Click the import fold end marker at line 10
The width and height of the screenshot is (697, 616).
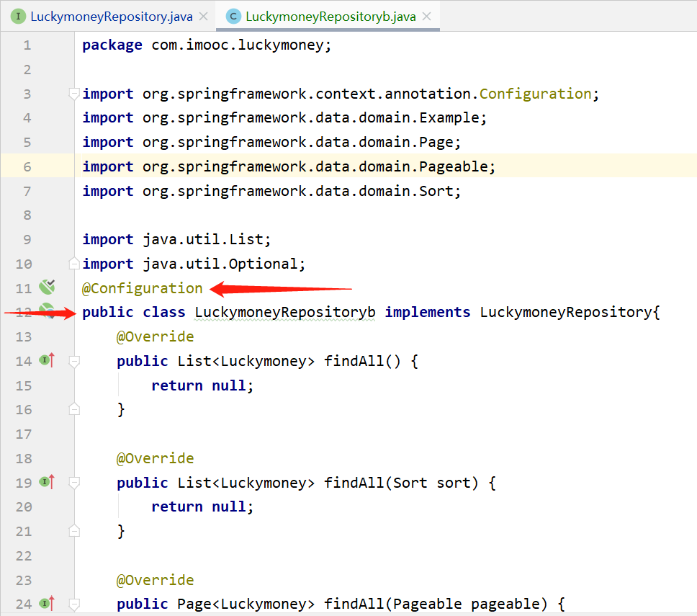[x=74, y=264]
